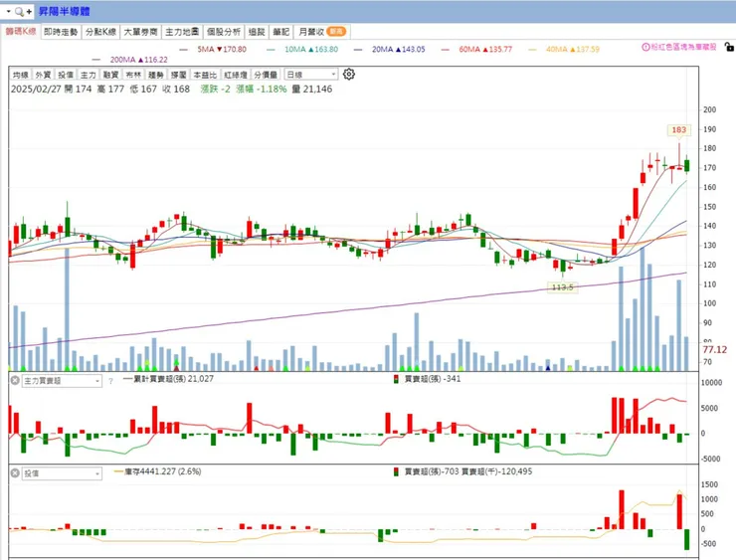The height and width of the screenshot is (560, 736).
Task: Click the 113.5 low price label
Action: click(x=562, y=287)
